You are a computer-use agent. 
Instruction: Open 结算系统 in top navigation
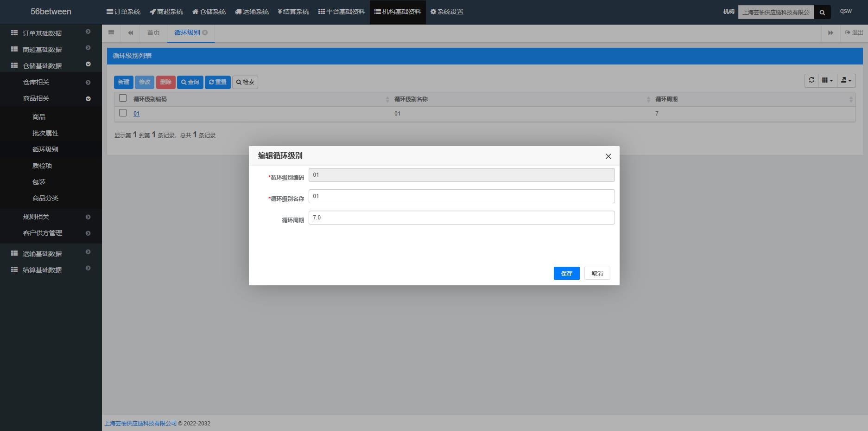293,12
